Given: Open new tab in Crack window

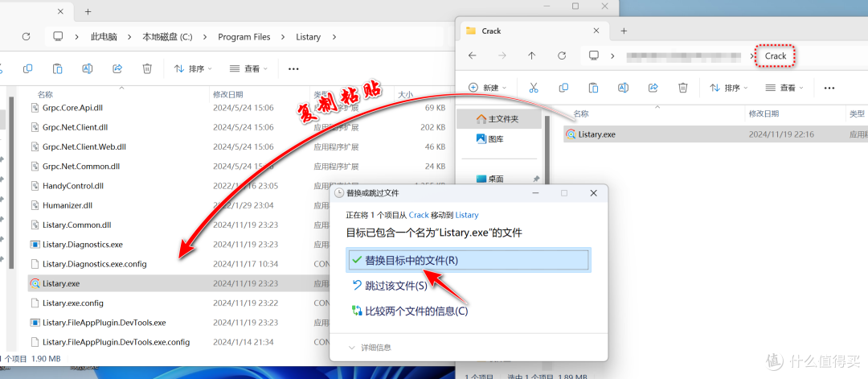Looking at the screenshot, I should tap(624, 31).
